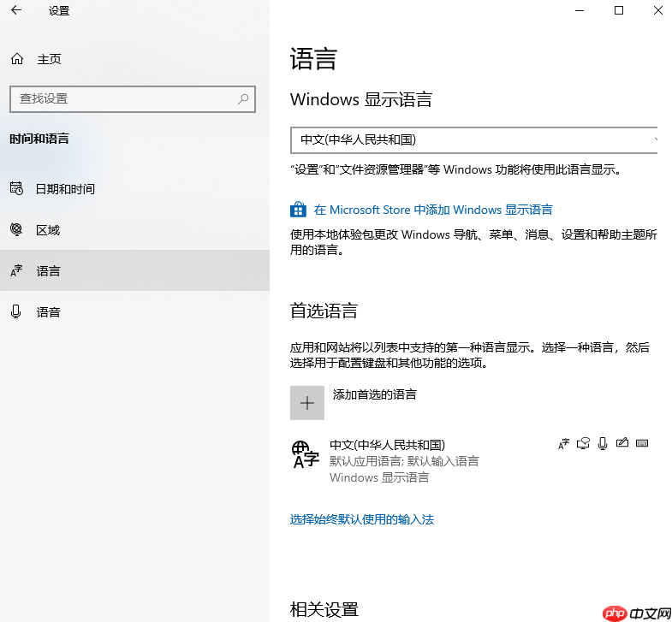Click the 区域 globe icon
Screen dimensions: 672x622
tap(16, 229)
